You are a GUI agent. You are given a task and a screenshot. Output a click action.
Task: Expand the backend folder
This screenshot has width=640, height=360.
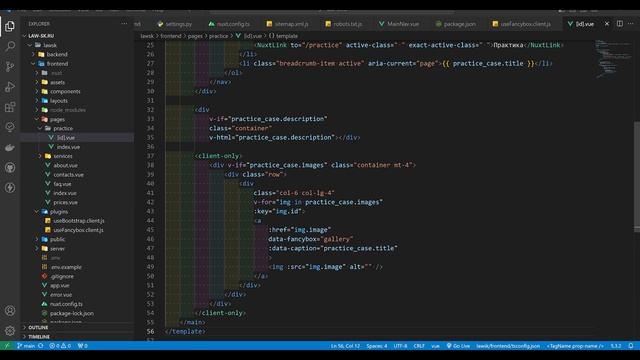click(x=78, y=54)
